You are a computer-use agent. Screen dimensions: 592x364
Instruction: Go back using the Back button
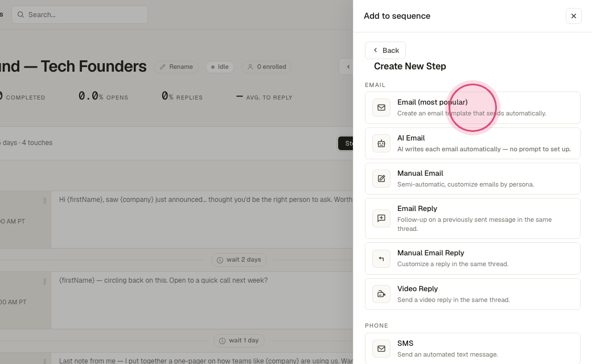click(x=385, y=50)
